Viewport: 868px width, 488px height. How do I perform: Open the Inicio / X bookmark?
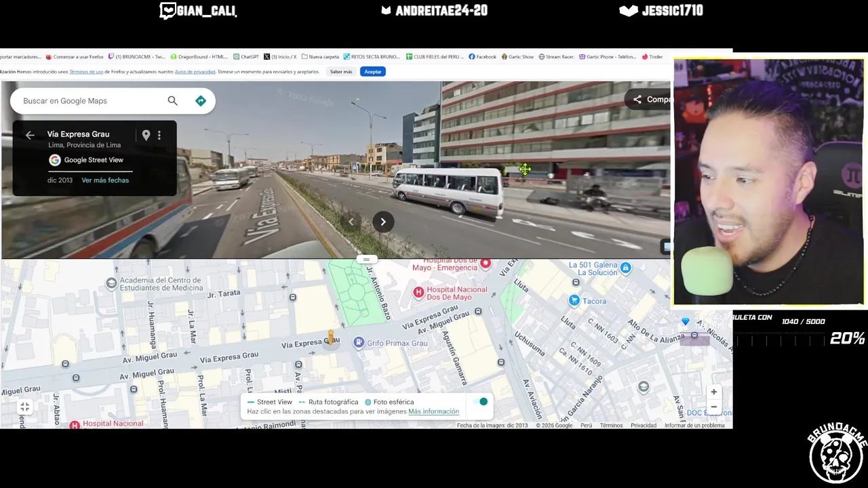280,57
